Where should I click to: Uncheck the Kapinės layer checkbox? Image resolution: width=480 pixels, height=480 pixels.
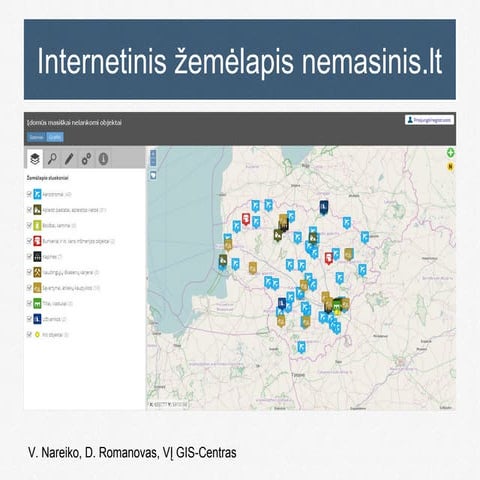[x=29, y=256]
